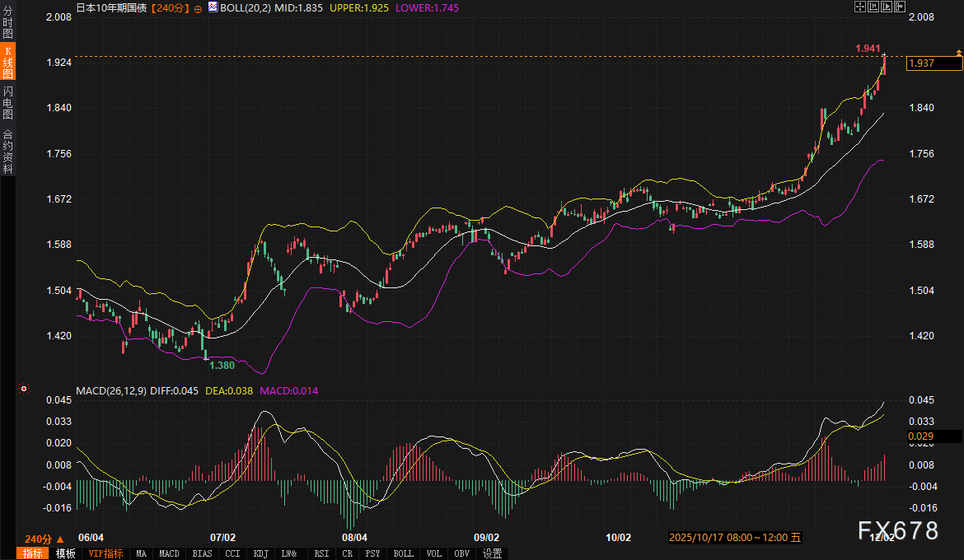This screenshot has width=964, height=560.
Task: Click the BOLL indicator chart icon
Action: click(x=213, y=7)
